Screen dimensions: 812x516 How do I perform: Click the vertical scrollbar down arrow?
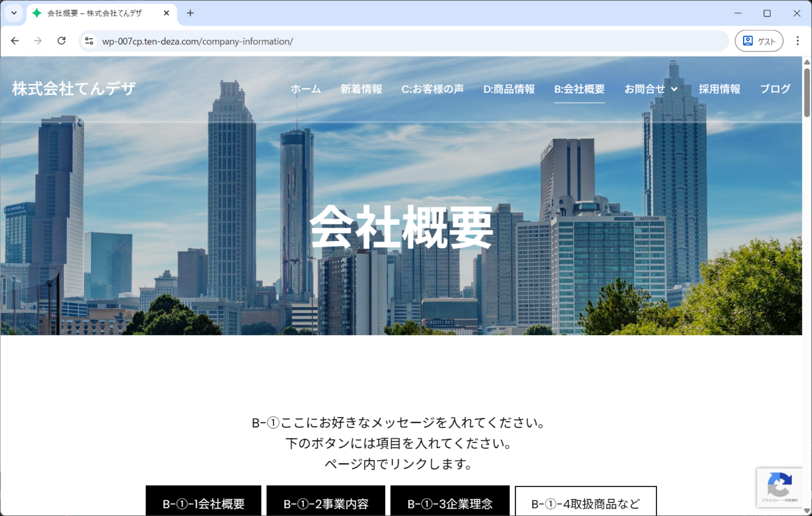807,510
